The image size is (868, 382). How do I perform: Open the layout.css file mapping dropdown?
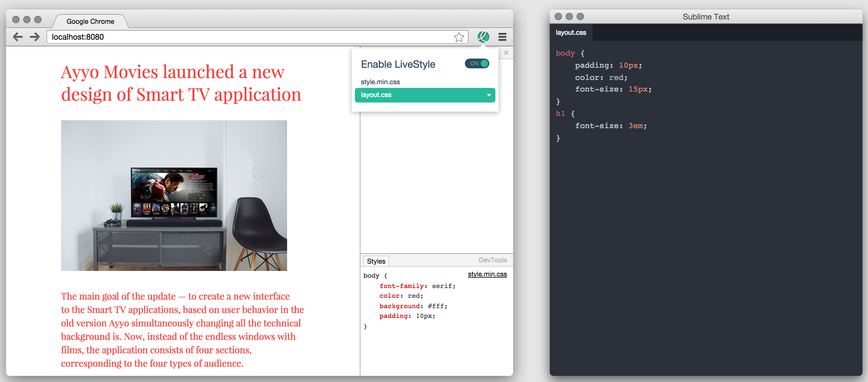point(425,95)
